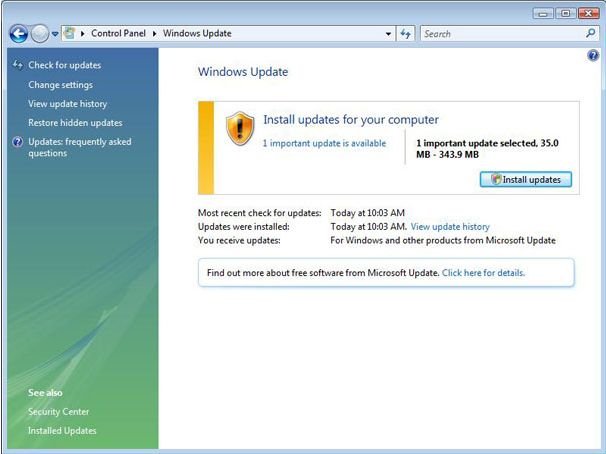The height and width of the screenshot is (454, 606).
Task: Open Change settings from the left pane
Action: pos(60,85)
